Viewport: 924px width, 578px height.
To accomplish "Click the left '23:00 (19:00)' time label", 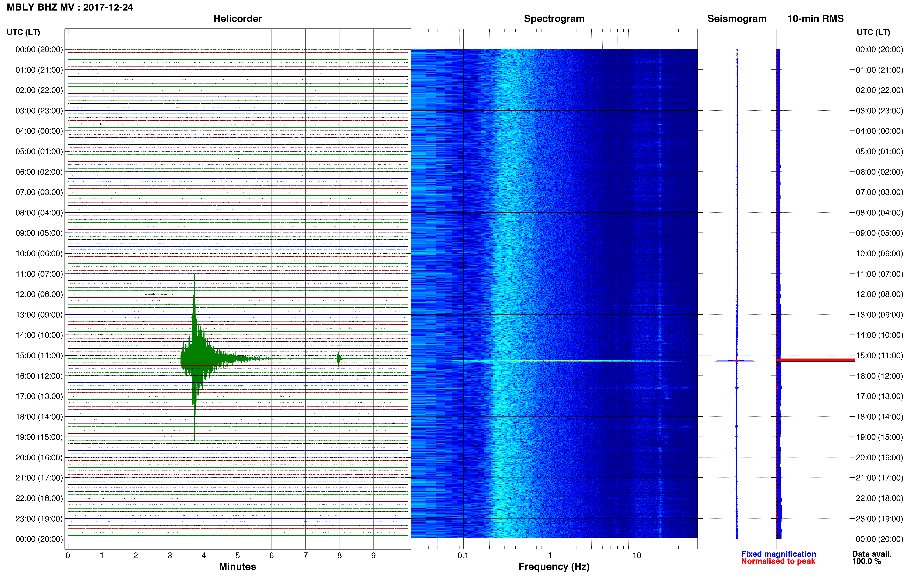I will tap(39, 519).
